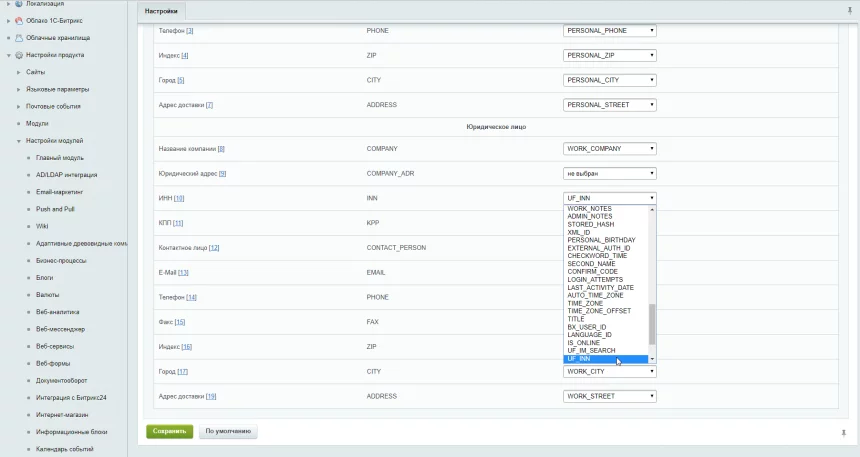Viewport: 860px width, 457px height.
Task: Choose PERSONAL_BIRTHDAY from the dropdown list
Action: (600, 240)
